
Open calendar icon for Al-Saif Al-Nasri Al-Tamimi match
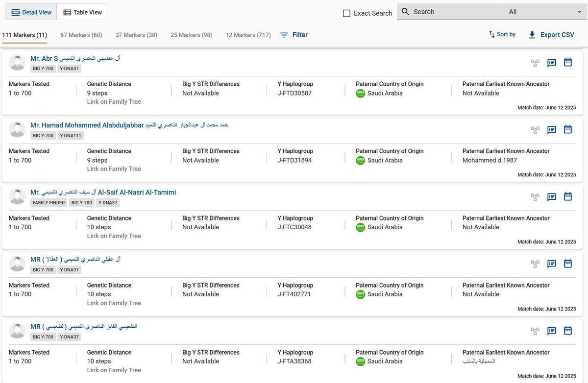click(x=568, y=196)
